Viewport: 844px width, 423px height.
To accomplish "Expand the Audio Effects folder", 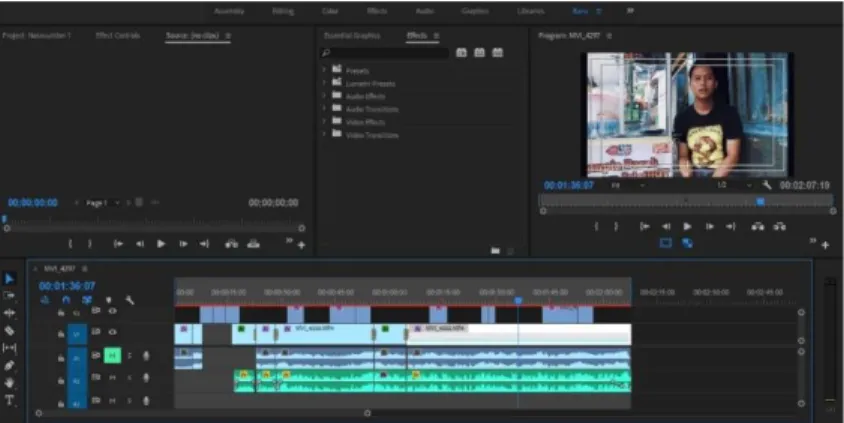I will [324, 95].
